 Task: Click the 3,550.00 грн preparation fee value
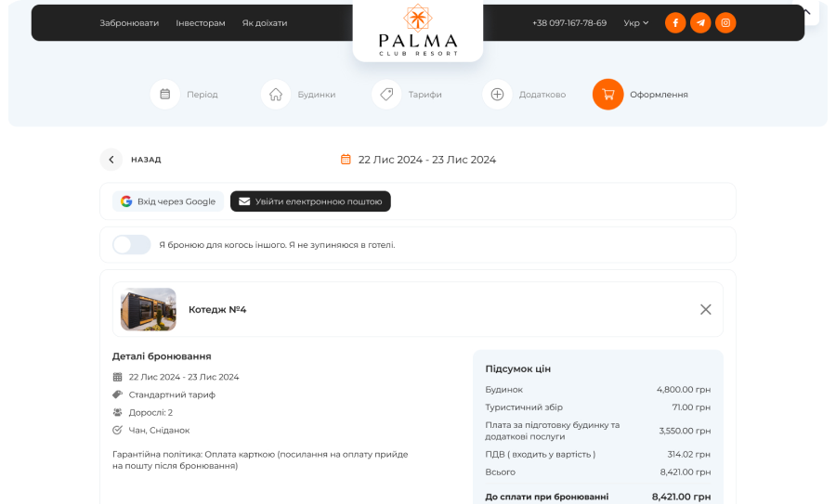685,431
